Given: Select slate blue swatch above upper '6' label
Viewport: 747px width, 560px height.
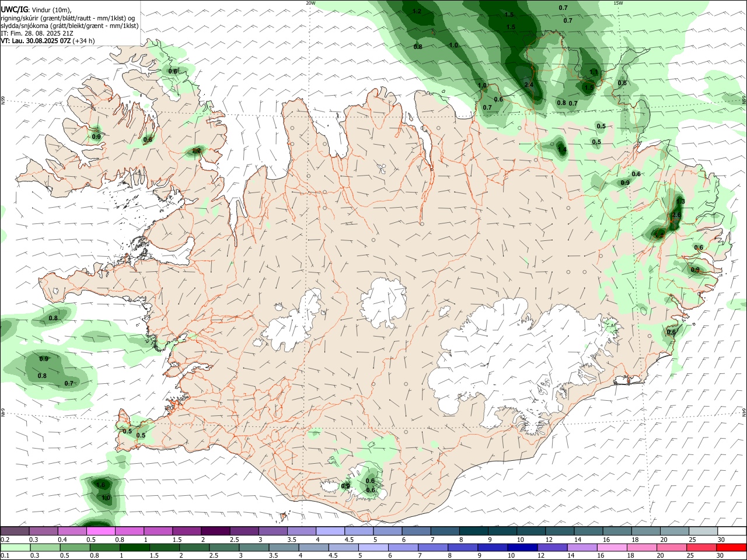Looking at the screenshot, I should (416, 531).
